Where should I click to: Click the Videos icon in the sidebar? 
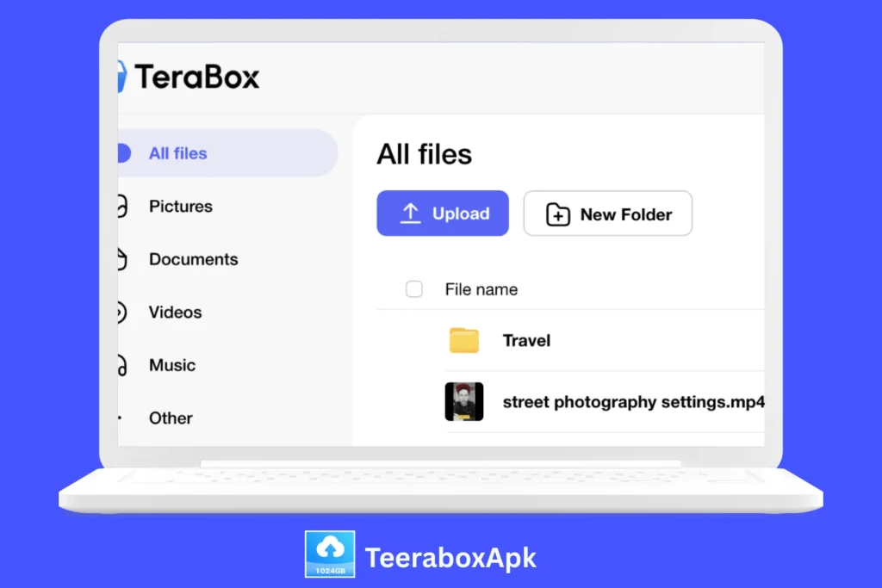pyautogui.click(x=122, y=313)
